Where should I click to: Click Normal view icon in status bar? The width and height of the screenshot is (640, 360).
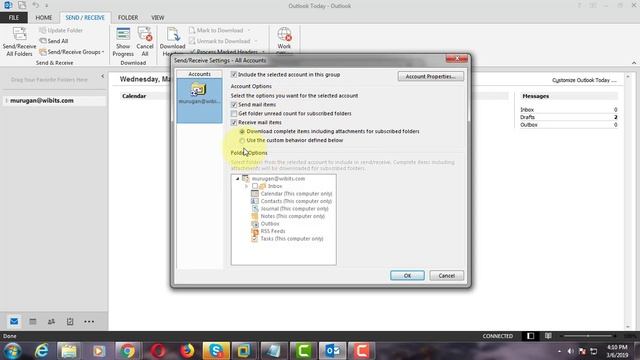(530, 336)
